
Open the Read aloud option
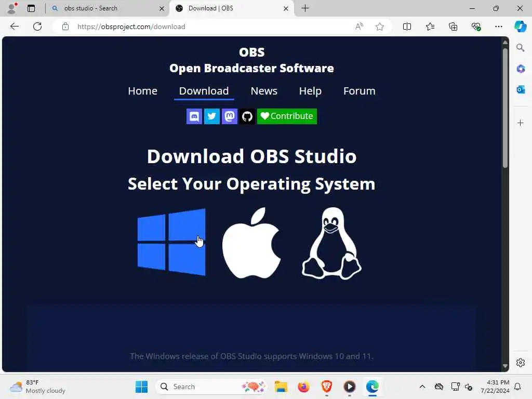coord(359,26)
